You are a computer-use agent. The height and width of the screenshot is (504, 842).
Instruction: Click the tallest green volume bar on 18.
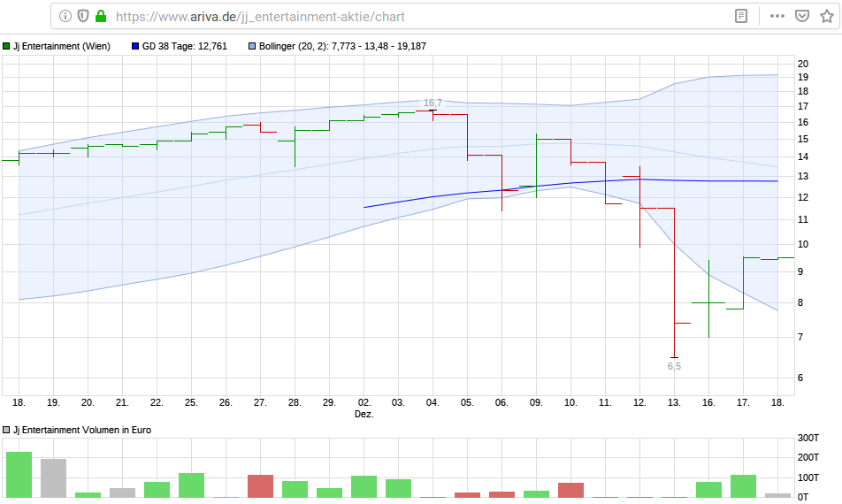(19, 475)
